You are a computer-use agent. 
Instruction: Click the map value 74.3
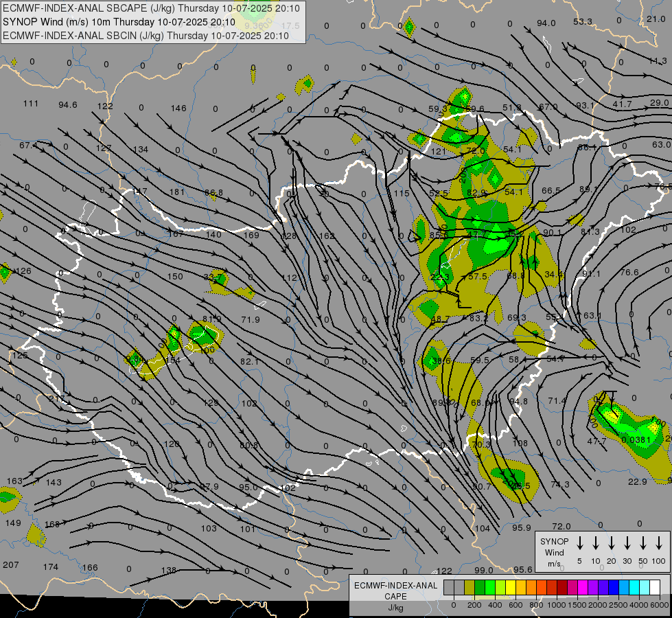click(560, 484)
